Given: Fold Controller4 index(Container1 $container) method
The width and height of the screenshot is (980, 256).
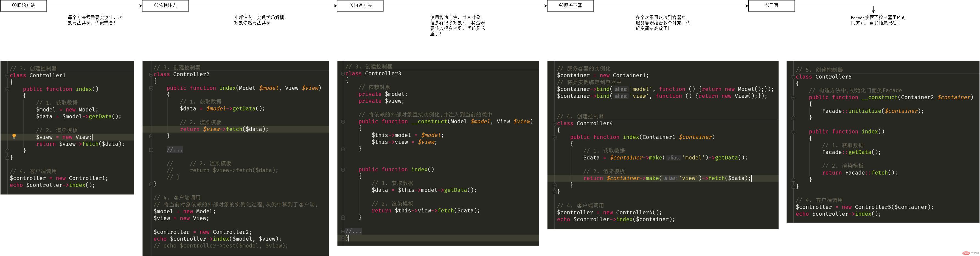Looking at the screenshot, I should pos(554,137).
